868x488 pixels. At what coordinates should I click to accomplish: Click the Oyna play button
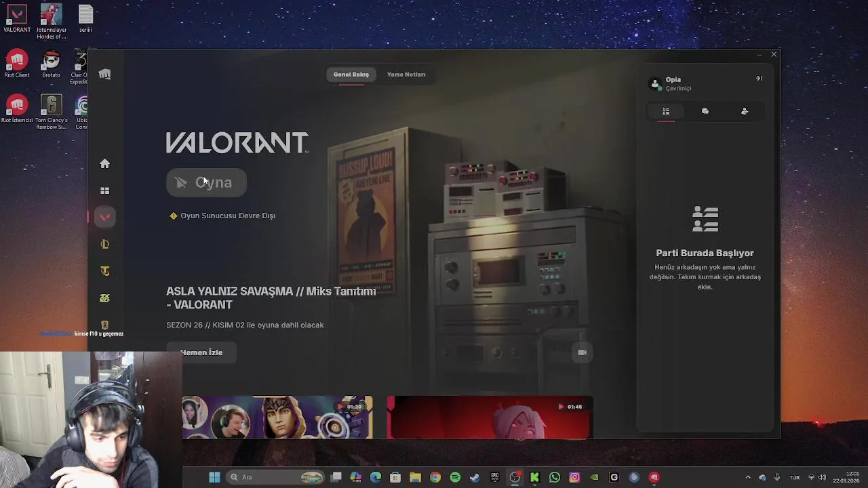tap(206, 182)
